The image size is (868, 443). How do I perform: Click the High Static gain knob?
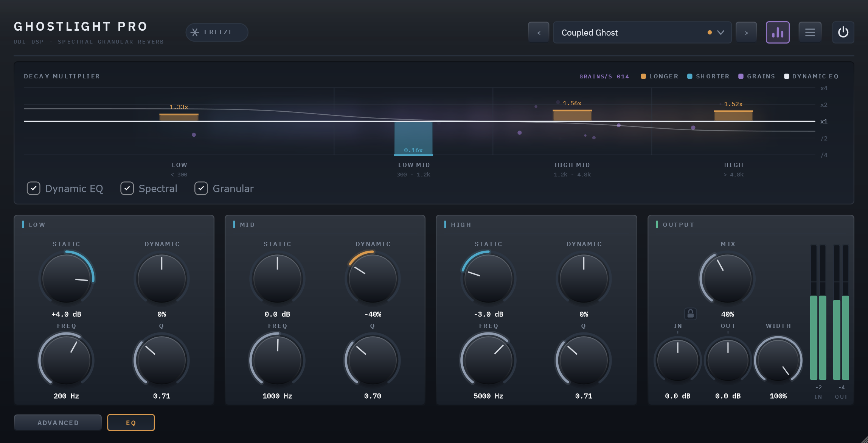click(488, 278)
